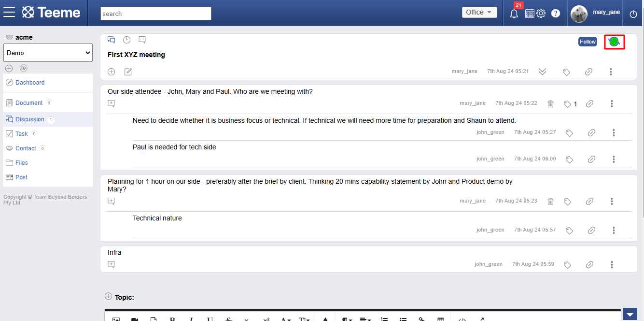Click tag icon in First XYZ meeting header

567,72
